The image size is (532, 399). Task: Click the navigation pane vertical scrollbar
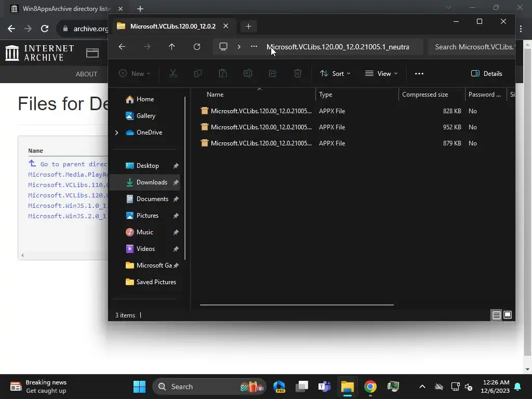tap(185, 178)
